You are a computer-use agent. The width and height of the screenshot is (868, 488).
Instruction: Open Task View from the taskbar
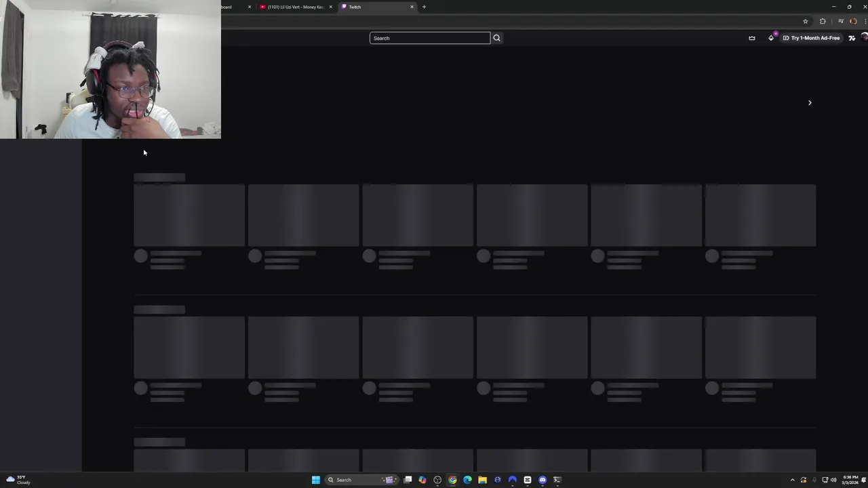coord(408,480)
